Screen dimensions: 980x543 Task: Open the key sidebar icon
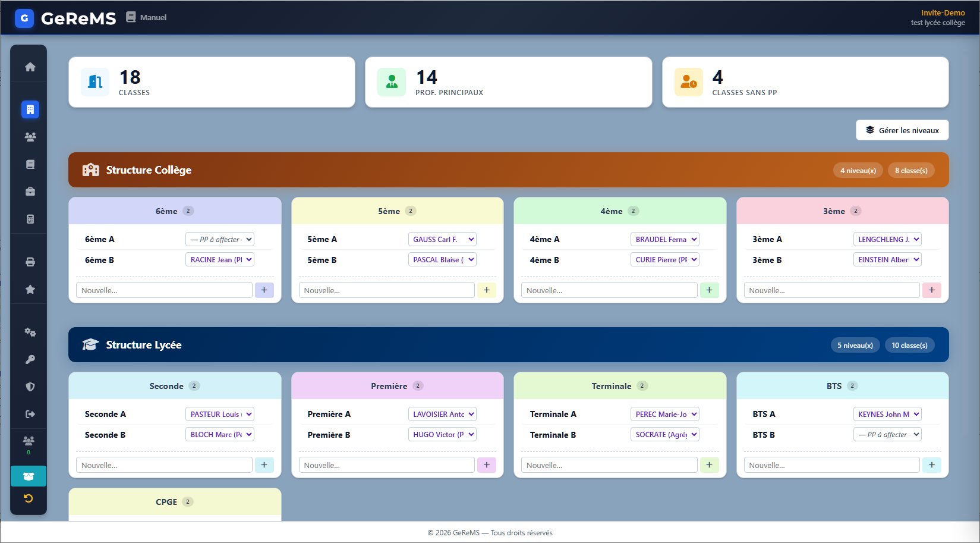(x=30, y=359)
